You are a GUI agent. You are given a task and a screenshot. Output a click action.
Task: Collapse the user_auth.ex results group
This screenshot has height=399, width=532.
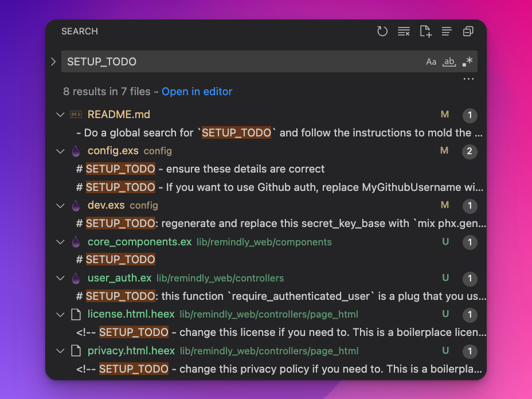pyautogui.click(x=60, y=278)
